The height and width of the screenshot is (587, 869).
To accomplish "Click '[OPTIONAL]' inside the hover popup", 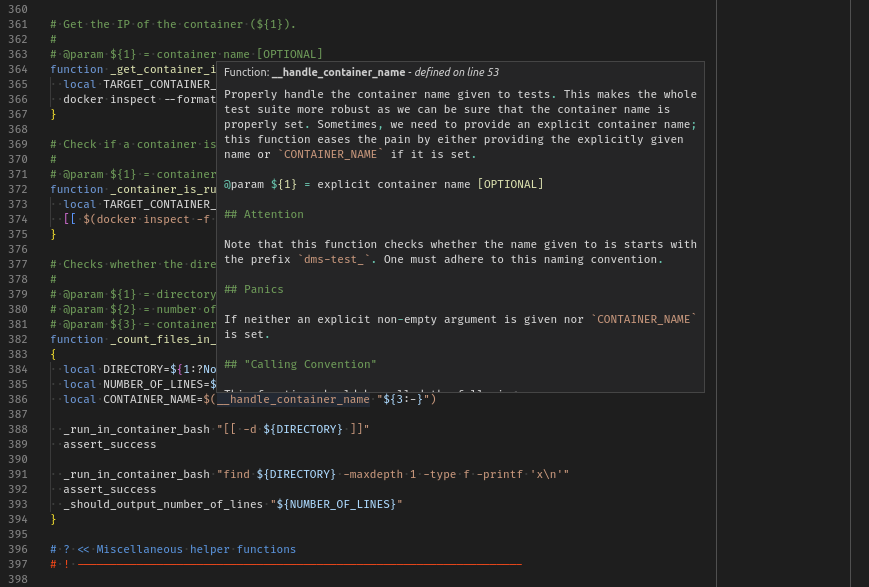I will (510, 184).
